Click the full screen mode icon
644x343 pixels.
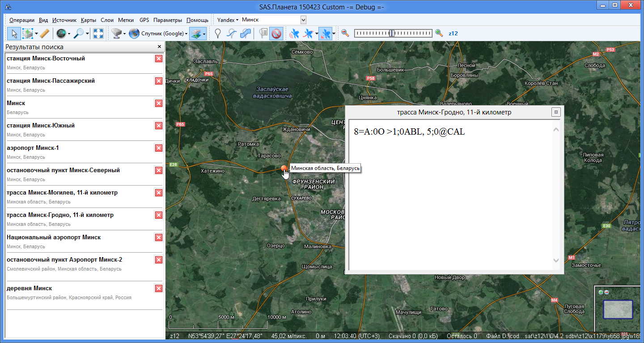point(98,34)
